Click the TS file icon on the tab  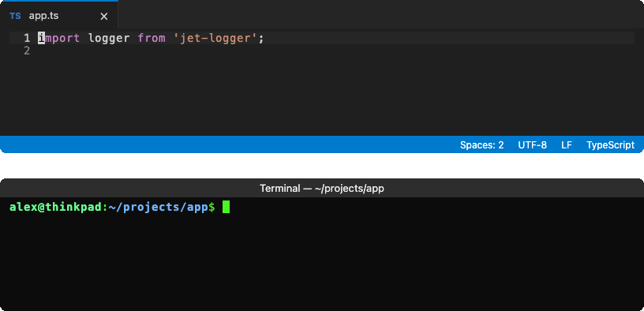tap(15, 17)
